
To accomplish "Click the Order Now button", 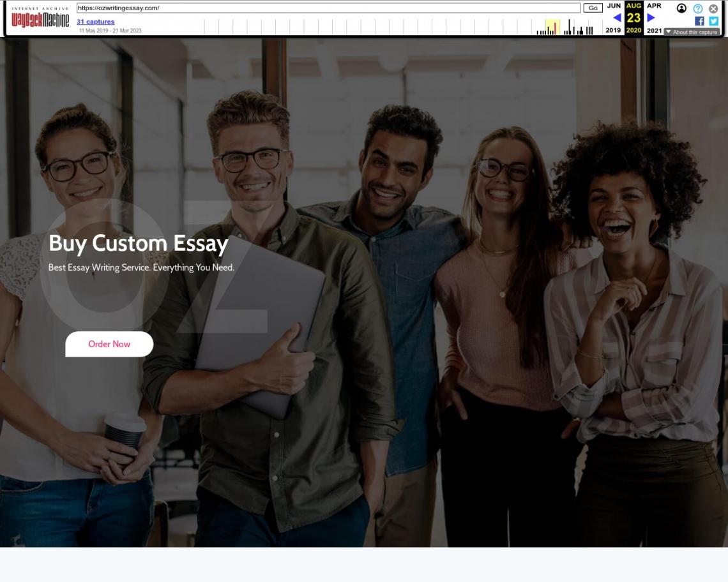I will coord(109,344).
